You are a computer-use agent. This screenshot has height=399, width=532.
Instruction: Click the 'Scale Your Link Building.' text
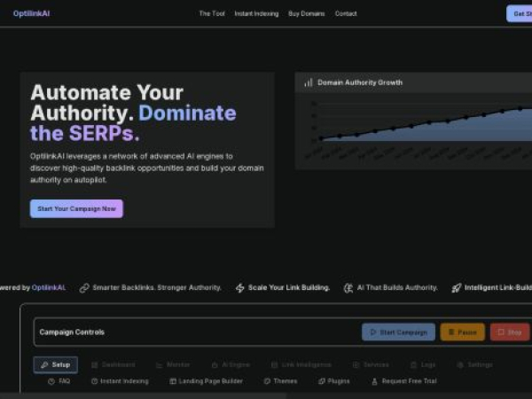289,287
